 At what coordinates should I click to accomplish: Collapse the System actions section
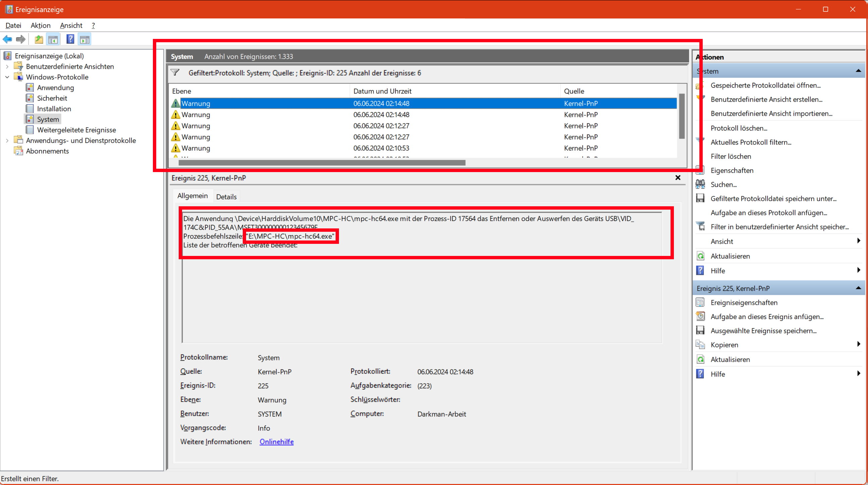coord(858,71)
